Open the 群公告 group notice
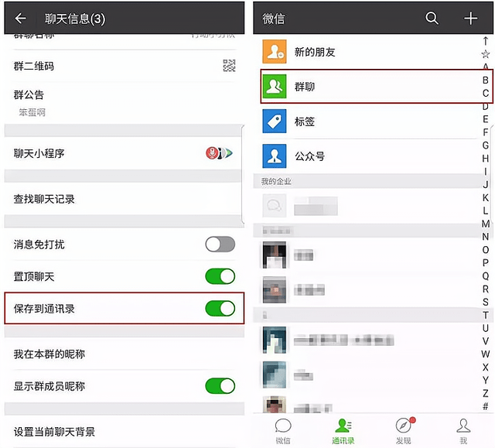 (x=125, y=103)
